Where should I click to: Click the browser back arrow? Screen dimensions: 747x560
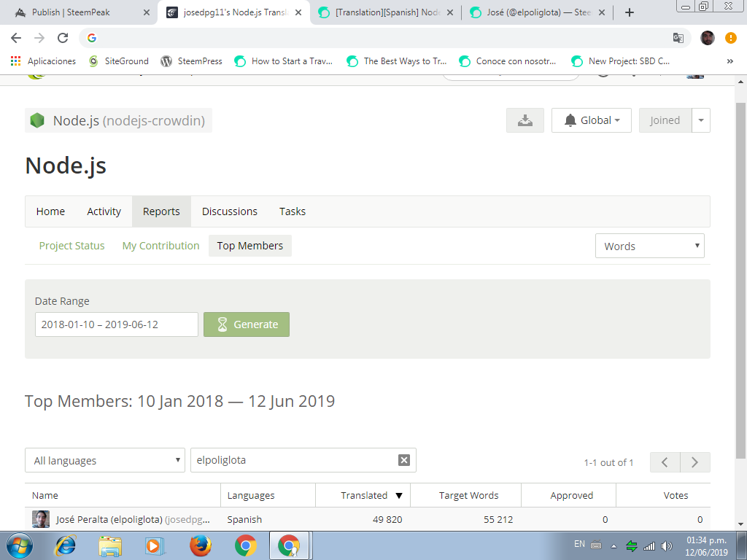[x=16, y=38]
